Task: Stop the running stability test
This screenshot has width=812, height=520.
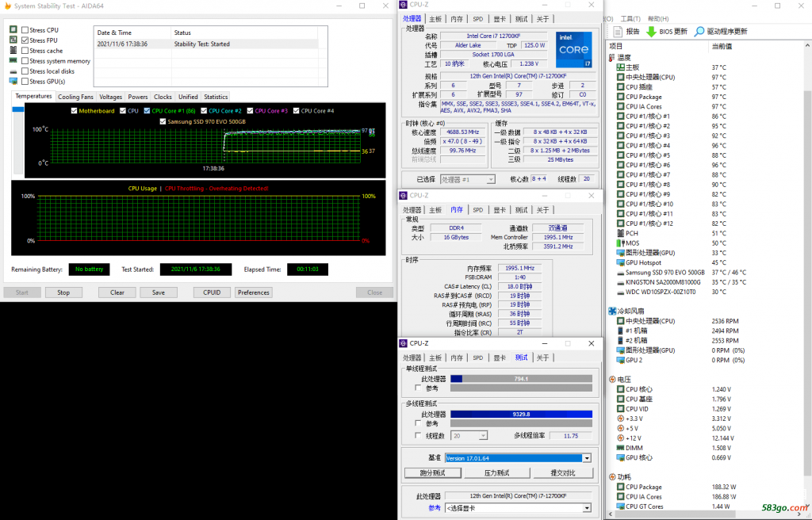Action: pyautogui.click(x=63, y=292)
